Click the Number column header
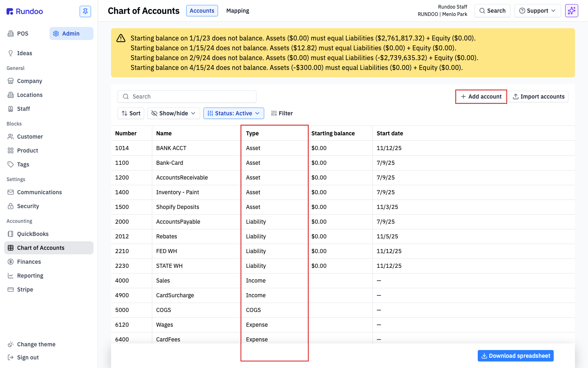Image resolution: width=588 pixels, height=368 pixels. coord(126,133)
